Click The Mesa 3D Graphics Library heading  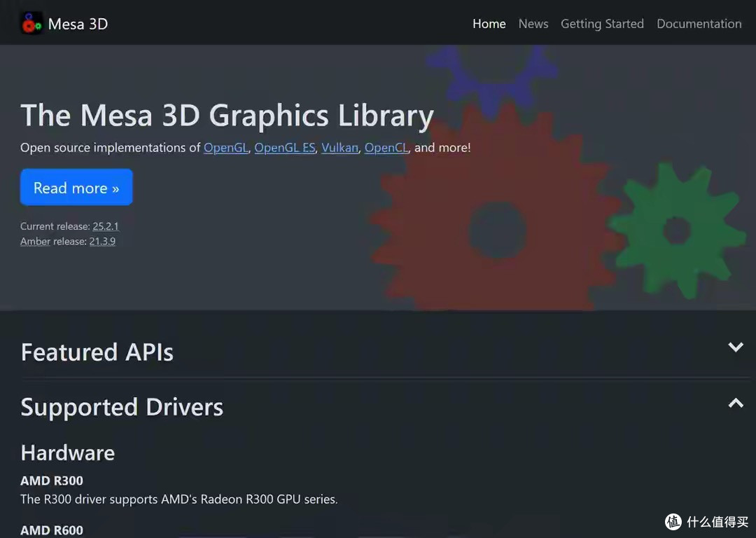tap(227, 116)
